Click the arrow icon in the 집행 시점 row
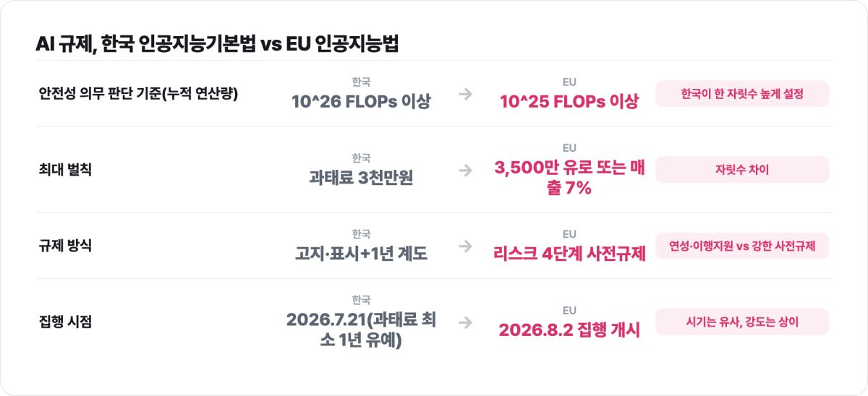The height and width of the screenshot is (396, 868). pyautogui.click(x=466, y=322)
